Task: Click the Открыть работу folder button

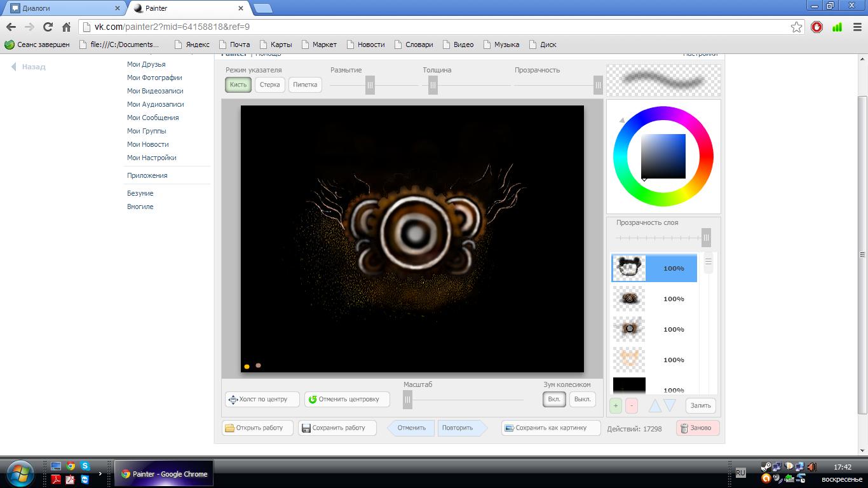Action: click(257, 428)
